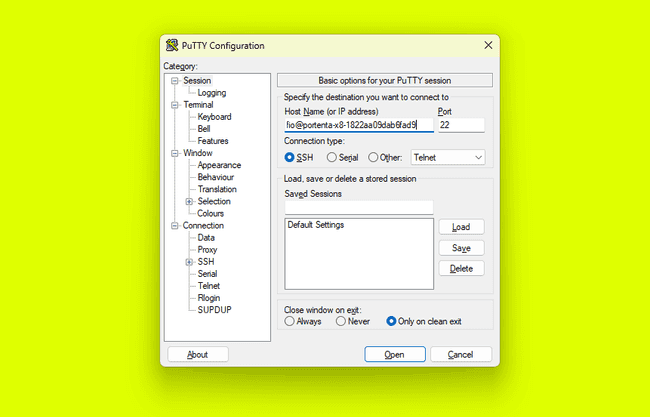This screenshot has width=650, height=417.
Task: Expand the Selection tree node
Action: click(x=189, y=202)
